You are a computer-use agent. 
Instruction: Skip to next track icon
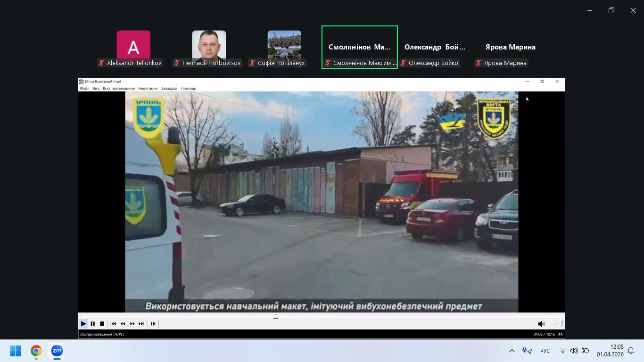[x=141, y=324]
